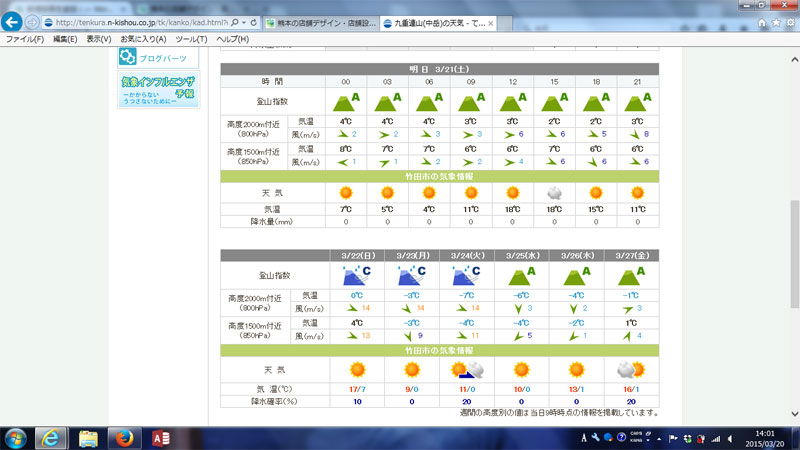800x450 pixels.
Task: Click the 3/23(月) C-rank climbing index icon
Action: pos(411,275)
